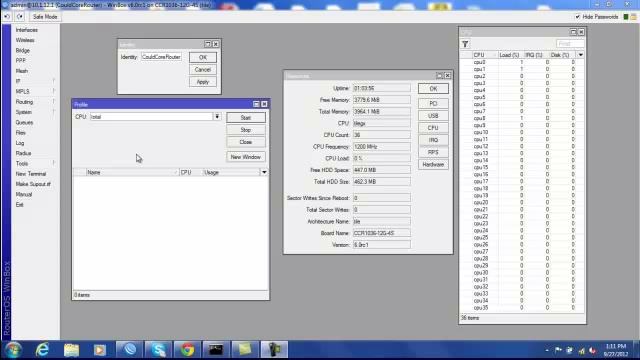Screen dimensions: 640x360
Task: Toggle the Safe Mode button
Action: point(45,17)
